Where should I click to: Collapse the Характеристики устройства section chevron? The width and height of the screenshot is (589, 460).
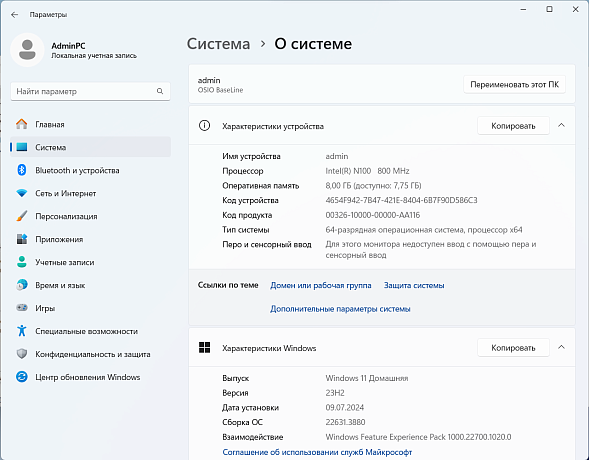click(x=561, y=125)
